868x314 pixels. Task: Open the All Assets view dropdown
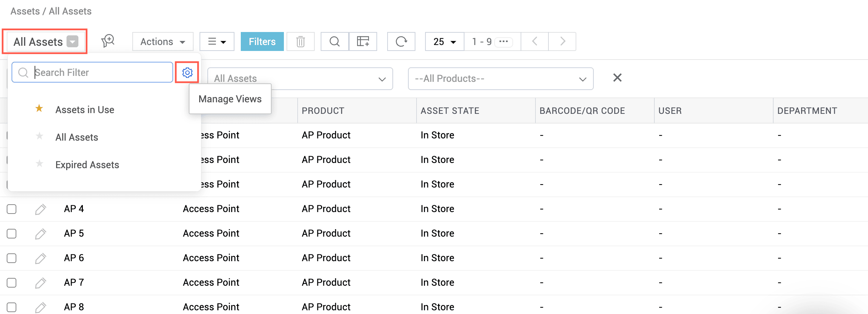click(x=46, y=42)
